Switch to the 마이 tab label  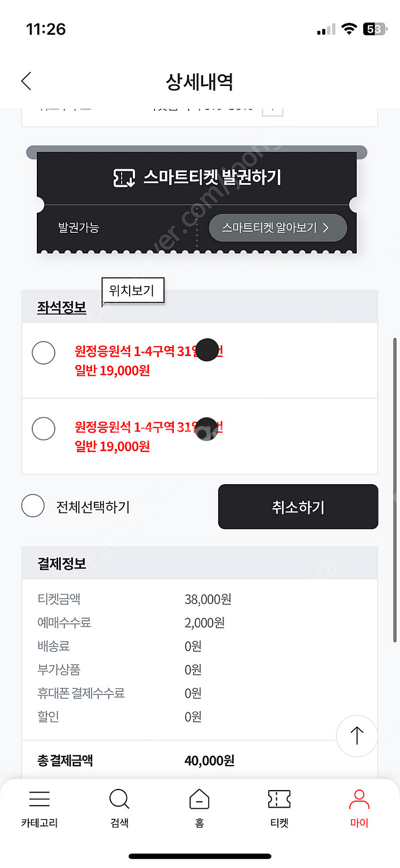[359, 823]
